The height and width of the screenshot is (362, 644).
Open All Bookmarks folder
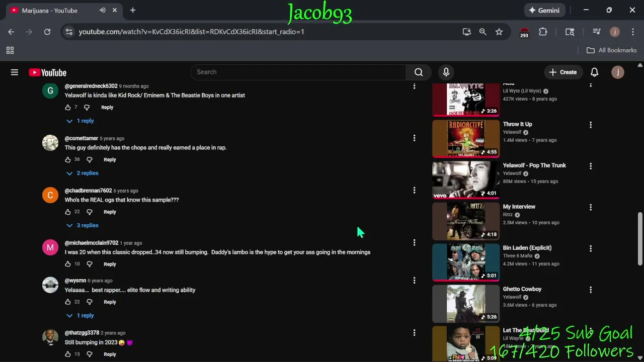pos(612,50)
